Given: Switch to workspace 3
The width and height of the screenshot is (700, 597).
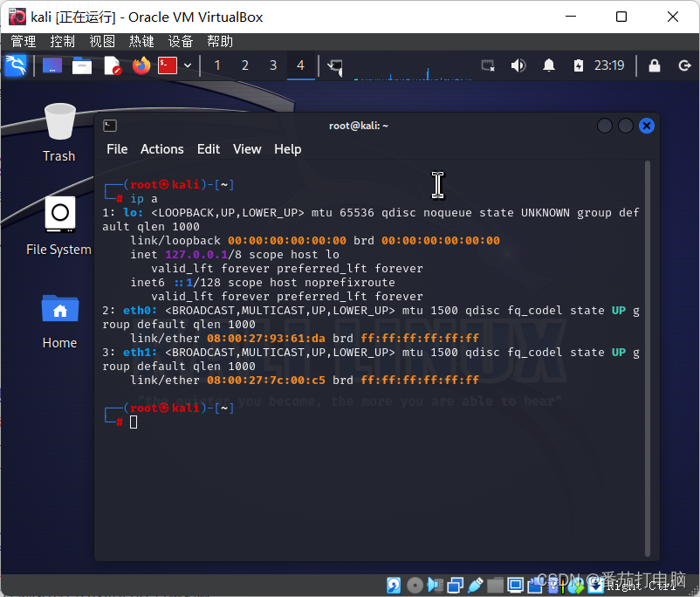Looking at the screenshot, I should coord(273,65).
